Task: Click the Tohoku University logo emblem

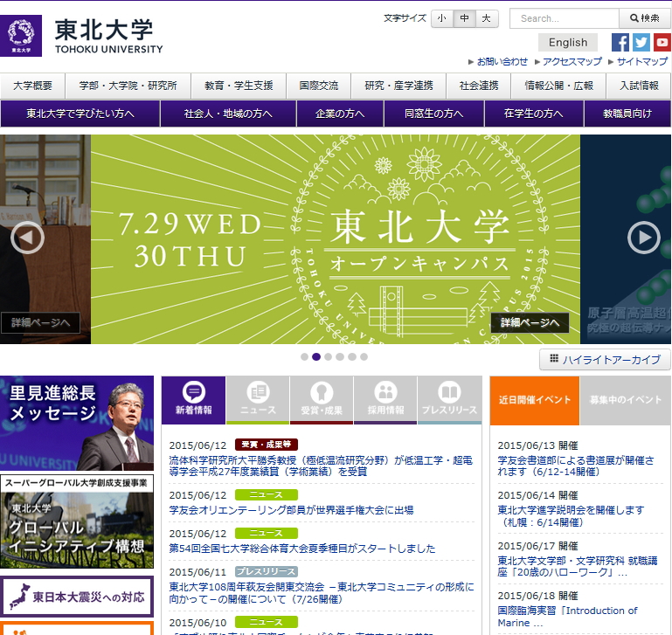Action: [x=24, y=36]
